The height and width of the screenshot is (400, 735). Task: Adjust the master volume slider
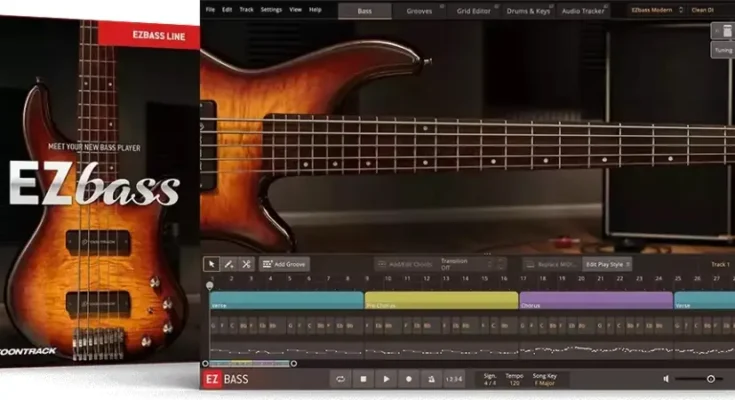coord(710,379)
